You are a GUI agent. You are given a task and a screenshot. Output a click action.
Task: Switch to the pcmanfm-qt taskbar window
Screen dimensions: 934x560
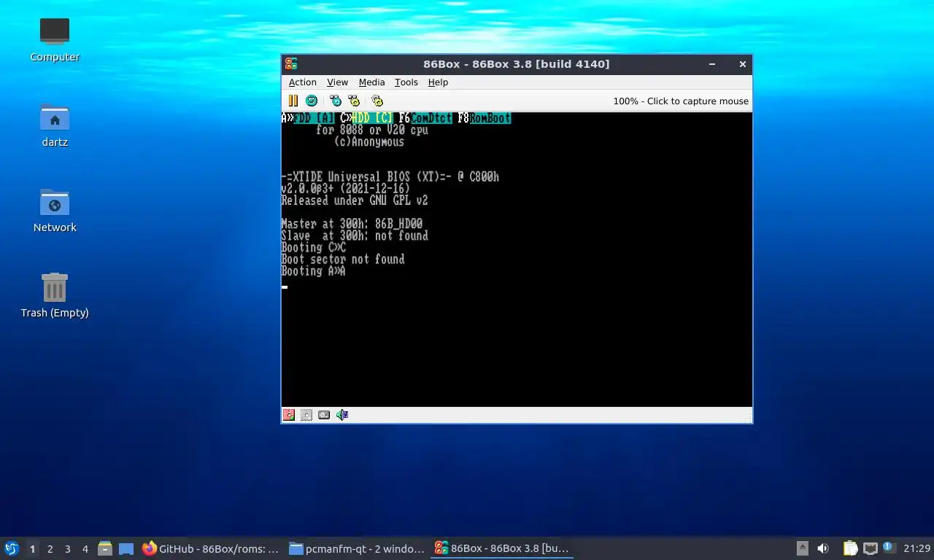(x=356, y=548)
